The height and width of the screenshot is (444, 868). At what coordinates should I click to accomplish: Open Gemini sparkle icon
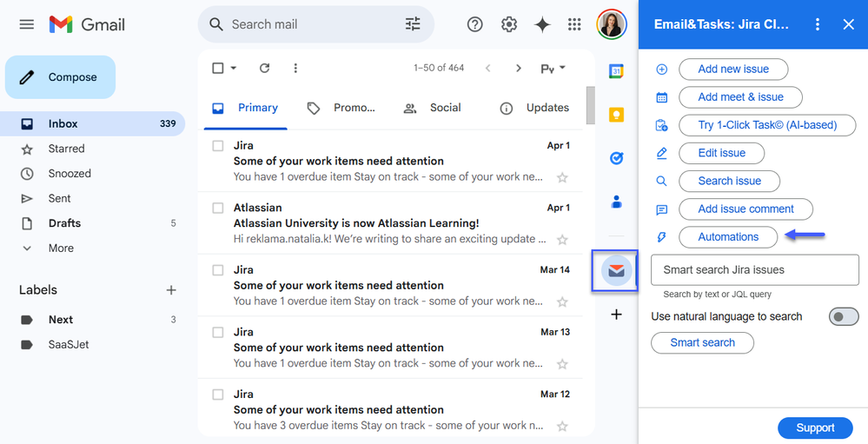click(542, 24)
